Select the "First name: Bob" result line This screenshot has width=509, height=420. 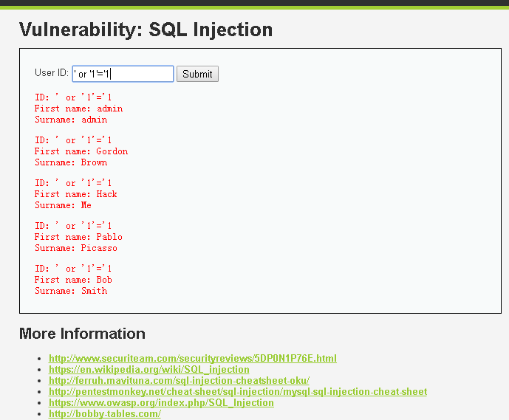(x=73, y=280)
